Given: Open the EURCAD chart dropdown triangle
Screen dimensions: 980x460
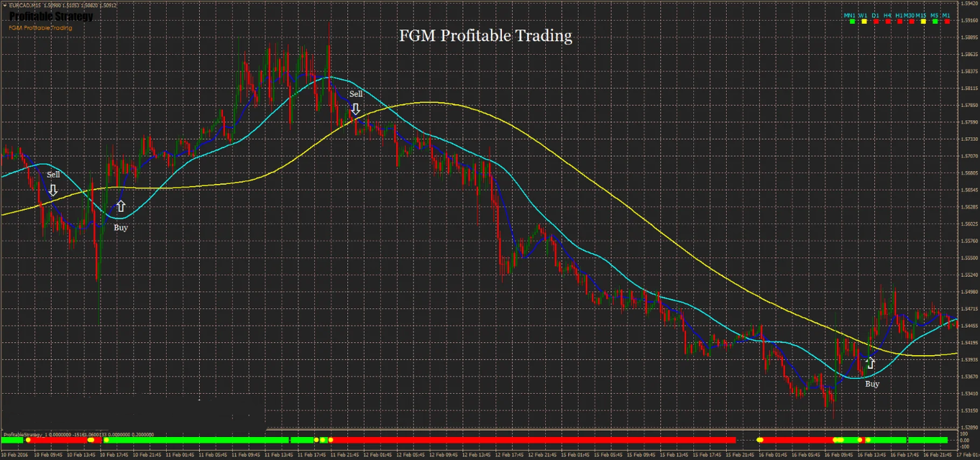Looking at the screenshot, I should point(4,4).
